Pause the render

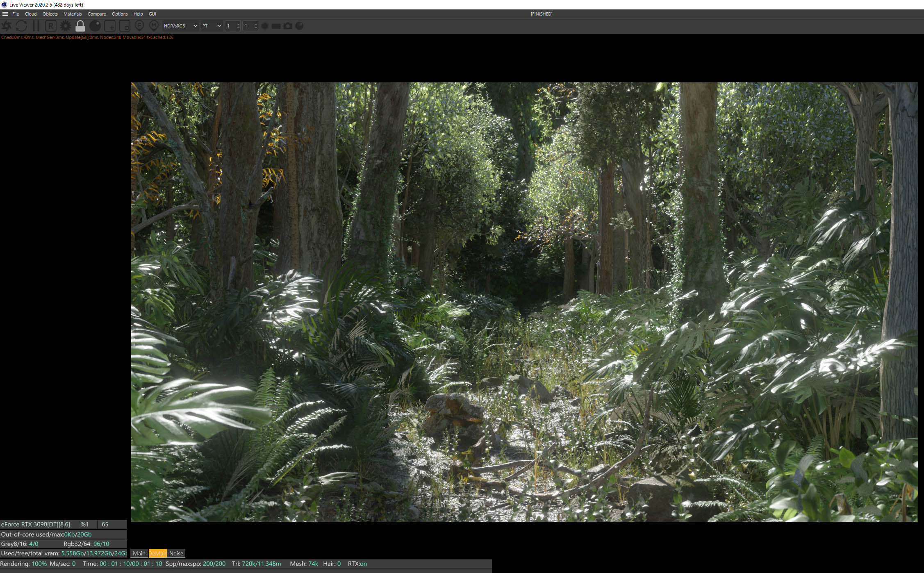click(x=36, y=26)
